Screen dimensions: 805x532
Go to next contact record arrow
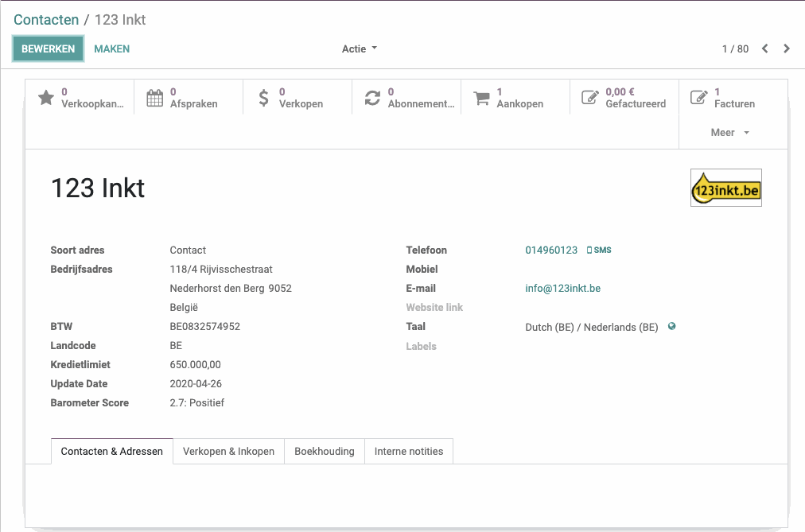coord(787,49)
